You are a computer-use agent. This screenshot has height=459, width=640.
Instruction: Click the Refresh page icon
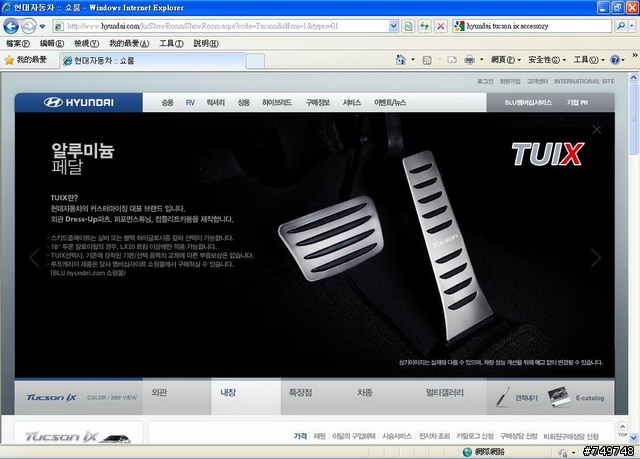tap(425, 26)
